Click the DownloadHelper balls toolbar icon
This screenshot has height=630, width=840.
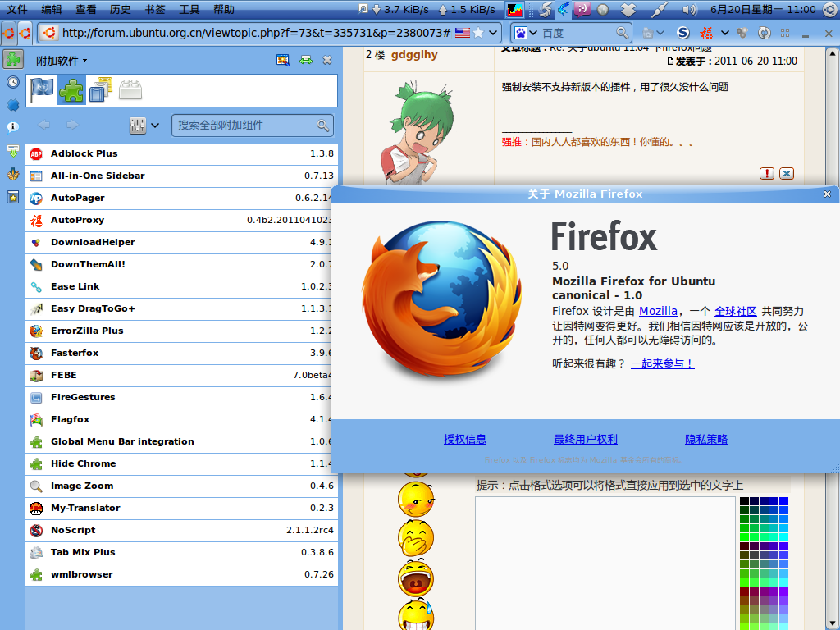742,33
